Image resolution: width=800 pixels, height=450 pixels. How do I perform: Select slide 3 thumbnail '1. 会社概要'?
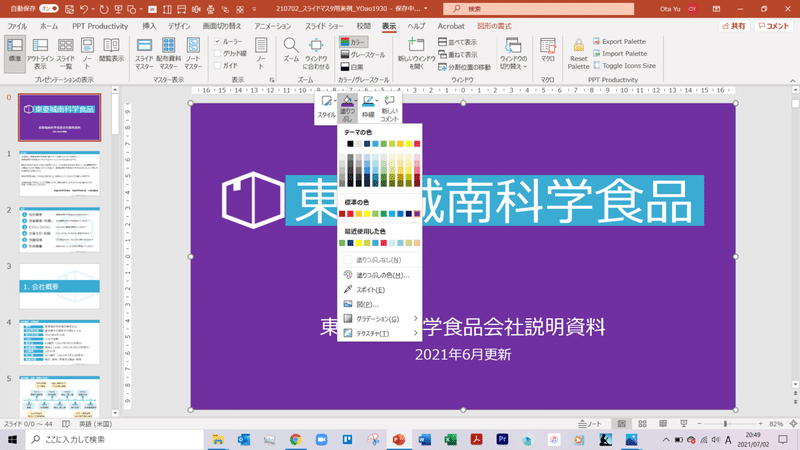60,286
